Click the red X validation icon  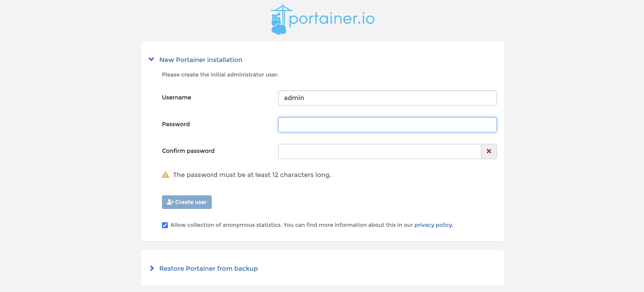tap(489, 151)
